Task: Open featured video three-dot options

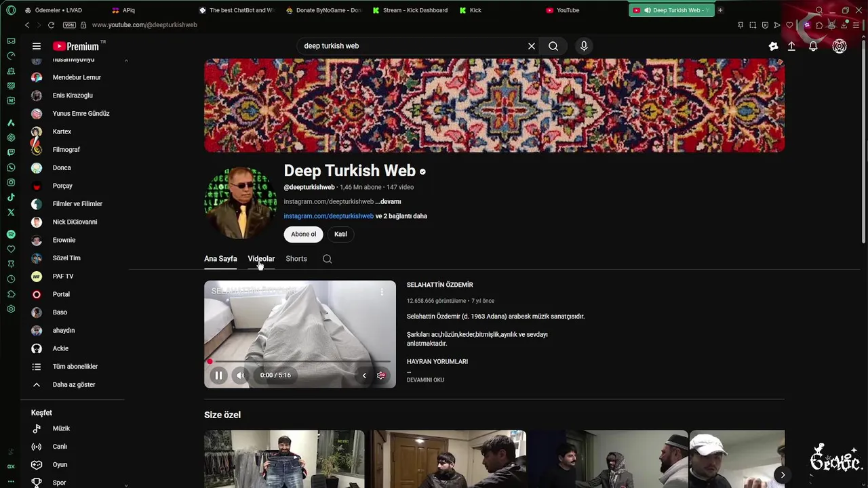Action: [382, 292]
